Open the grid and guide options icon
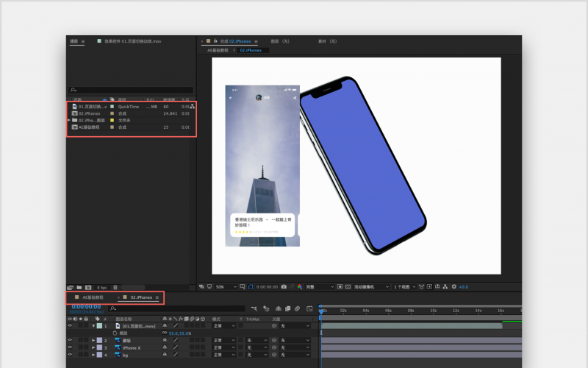This screenshot has height=368, width=588. coord(243,286)
